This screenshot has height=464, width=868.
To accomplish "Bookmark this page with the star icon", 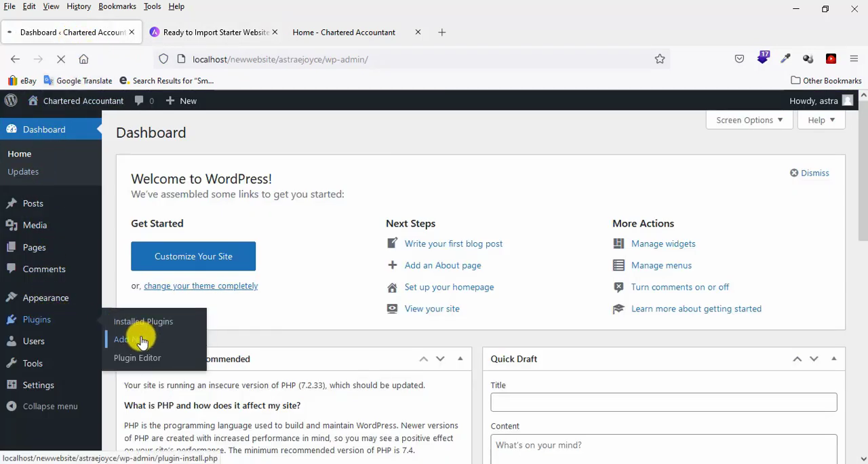I will pos(660,59).
